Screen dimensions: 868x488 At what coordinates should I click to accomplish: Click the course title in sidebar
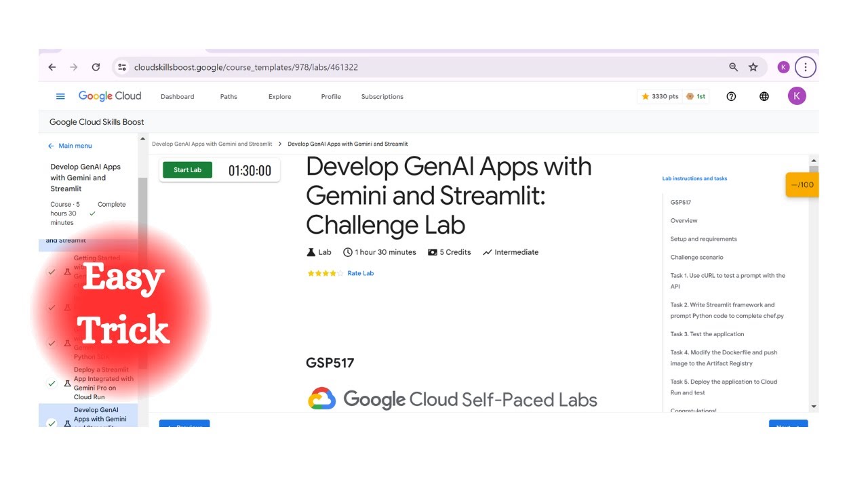click(x=85, y=178)
